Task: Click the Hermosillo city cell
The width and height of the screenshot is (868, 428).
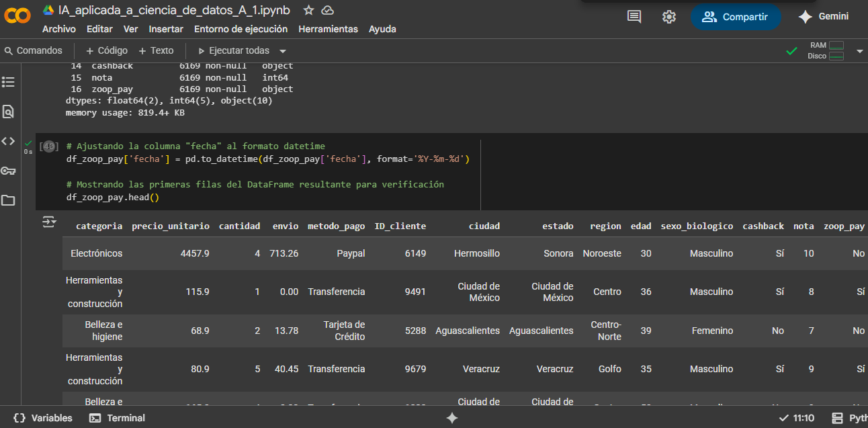Action: click(x=477, y=253)
